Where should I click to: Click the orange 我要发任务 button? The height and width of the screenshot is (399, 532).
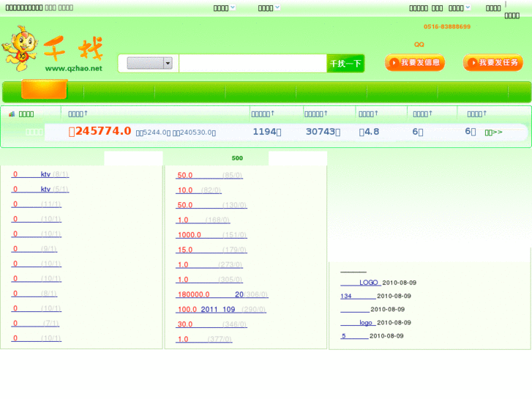click(493, 62)
